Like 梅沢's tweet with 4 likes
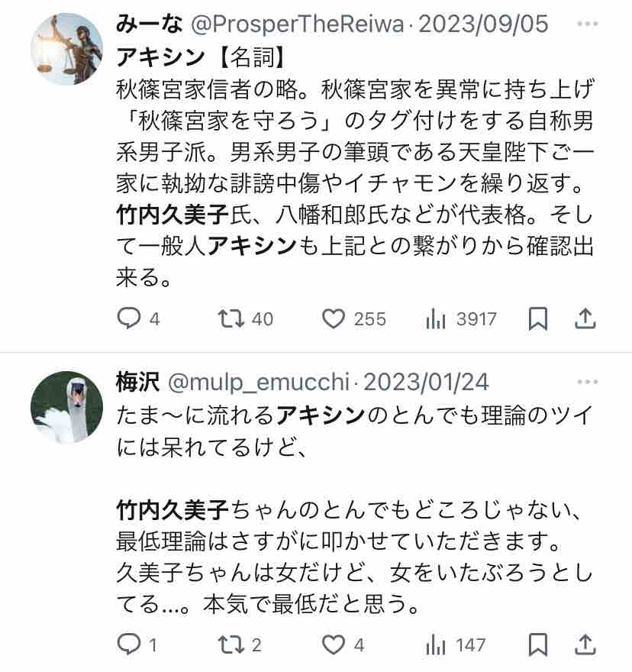The width and height of the screenshot is (632, 672). 334,645
